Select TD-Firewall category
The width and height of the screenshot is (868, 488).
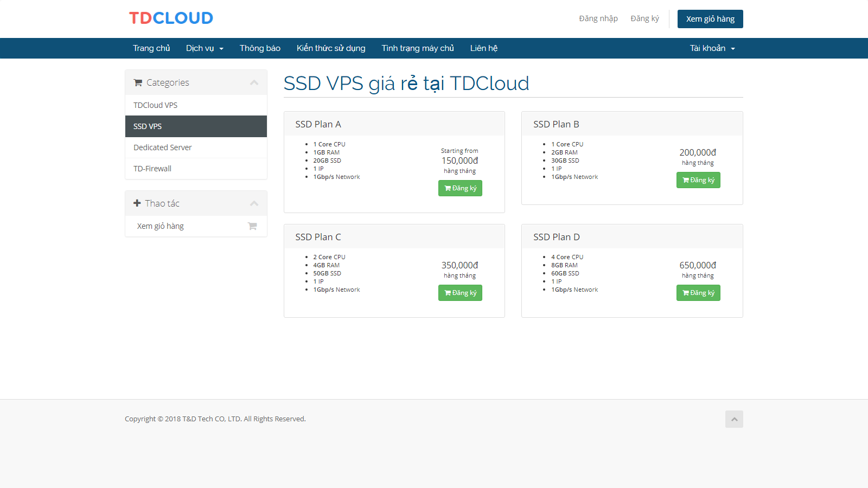click(x=196, y=169)
